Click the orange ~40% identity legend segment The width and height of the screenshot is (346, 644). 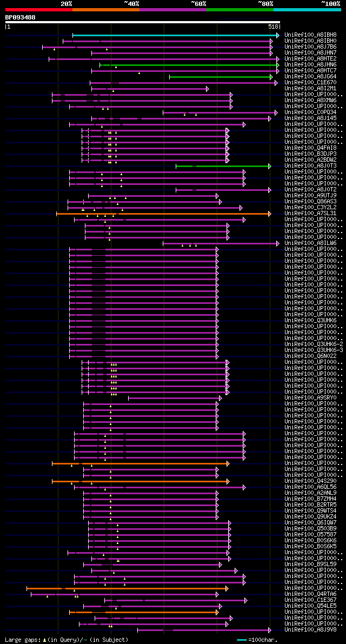[x=106, y=9]
